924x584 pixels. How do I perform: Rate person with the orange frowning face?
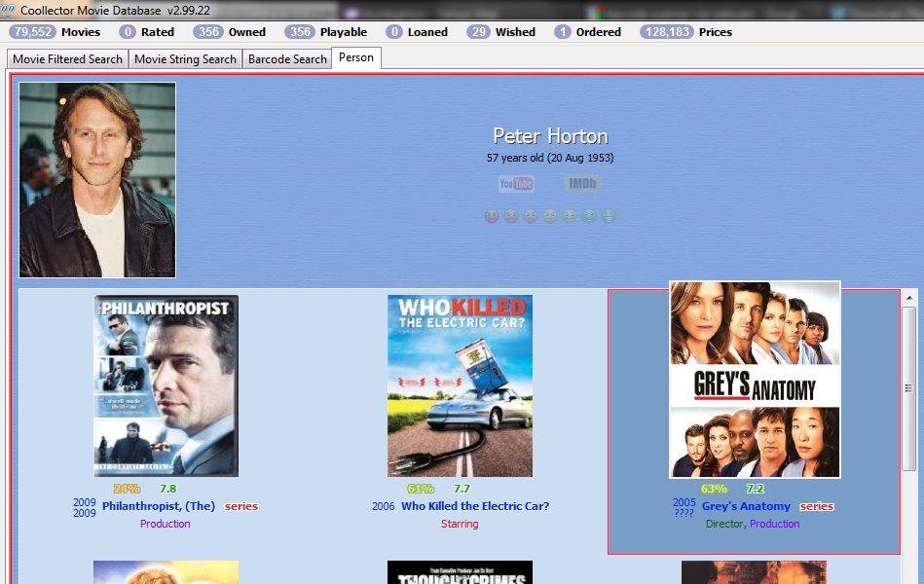tap(511, 216)
